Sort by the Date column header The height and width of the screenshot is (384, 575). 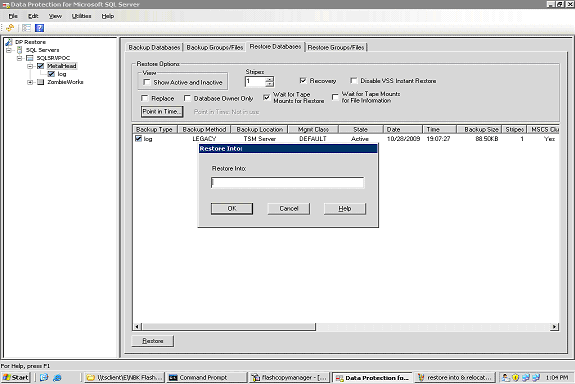click(x=403, y=129)
